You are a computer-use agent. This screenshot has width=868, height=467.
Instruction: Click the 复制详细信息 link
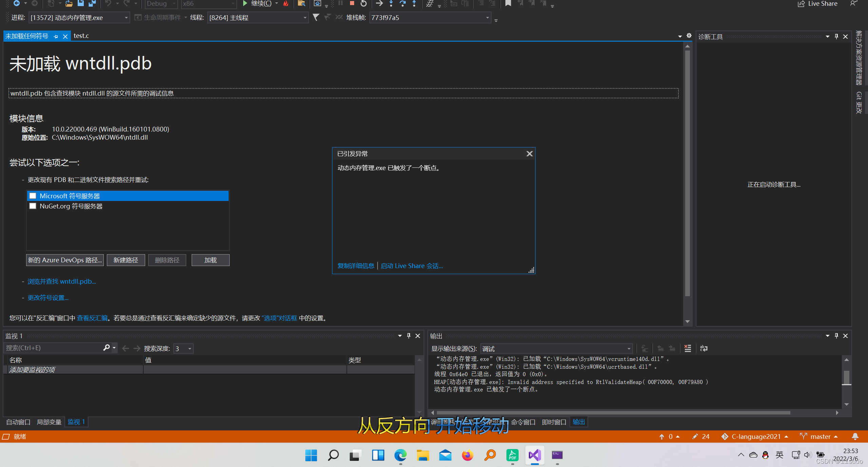click(x=356, y=266)
